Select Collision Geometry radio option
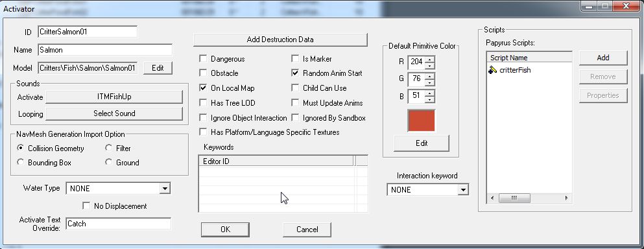The width and height of the screenshot is (644, 249). point(21,148)
